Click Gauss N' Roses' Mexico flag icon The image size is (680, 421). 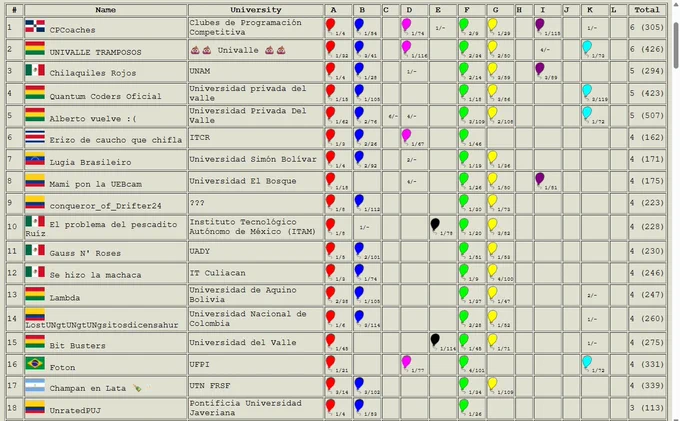point(35,250)
